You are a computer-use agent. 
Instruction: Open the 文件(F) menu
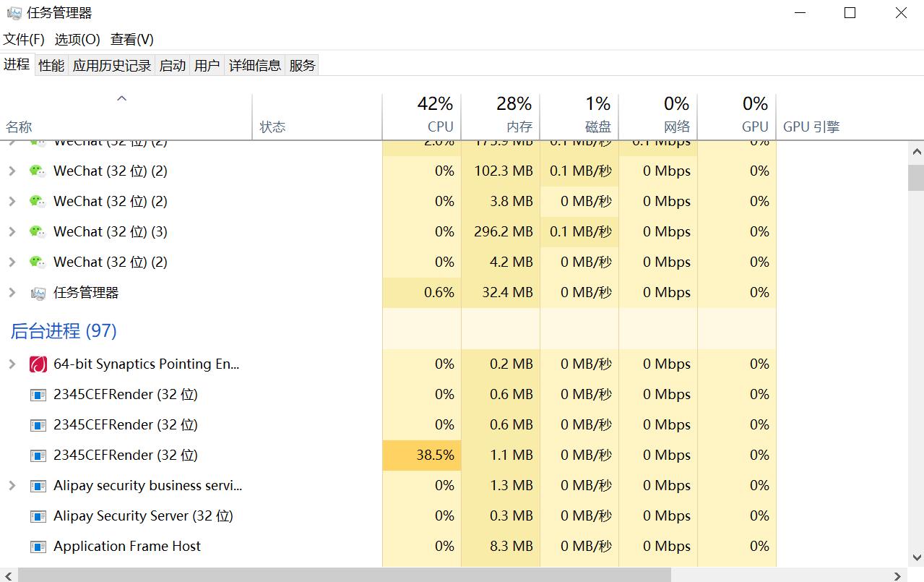coord(24,39)
